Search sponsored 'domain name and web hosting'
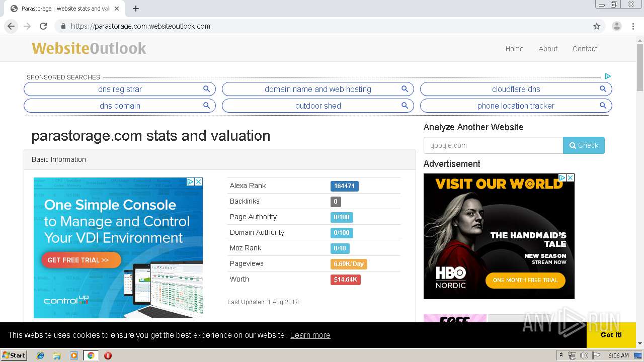This screenshot has height=362, width=644. click(x=318, y=89)
